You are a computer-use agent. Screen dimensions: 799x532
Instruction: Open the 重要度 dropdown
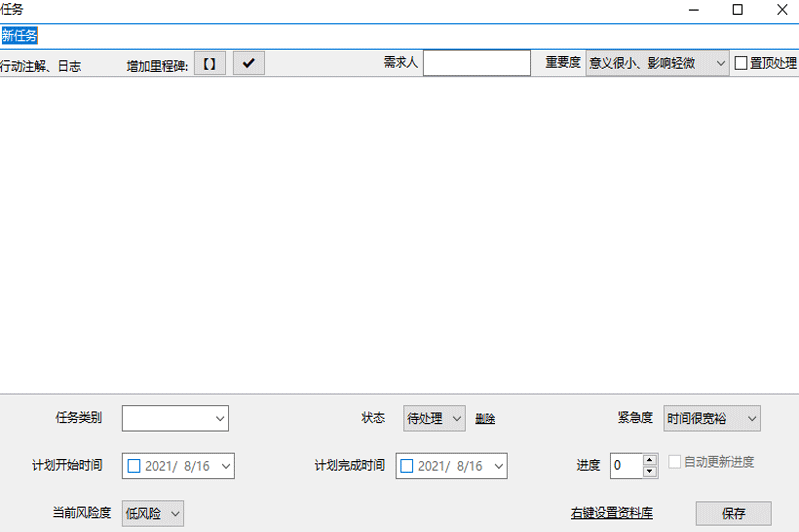click(657, 63)
